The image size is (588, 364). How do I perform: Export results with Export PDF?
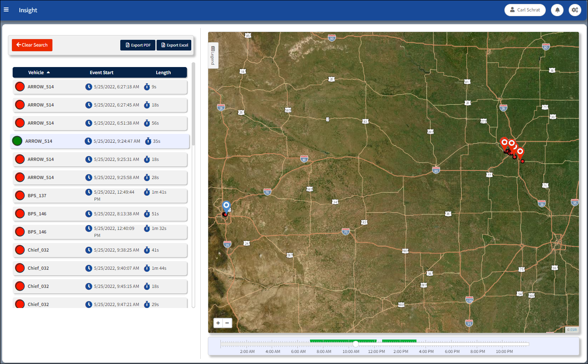[138, 45]
